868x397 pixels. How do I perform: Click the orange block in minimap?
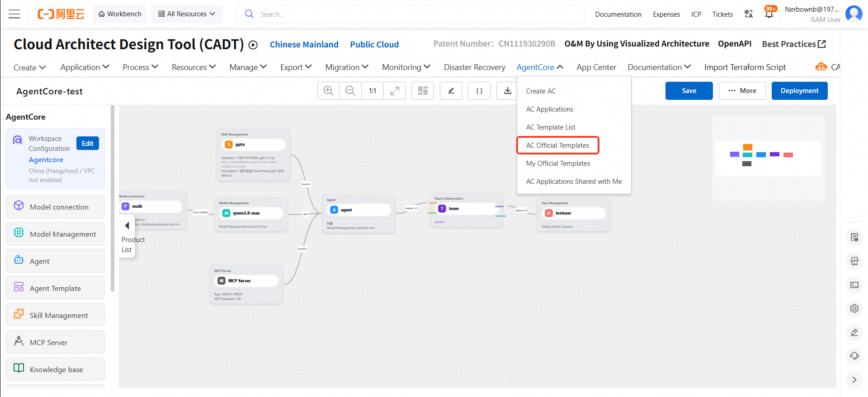[748, 147]
